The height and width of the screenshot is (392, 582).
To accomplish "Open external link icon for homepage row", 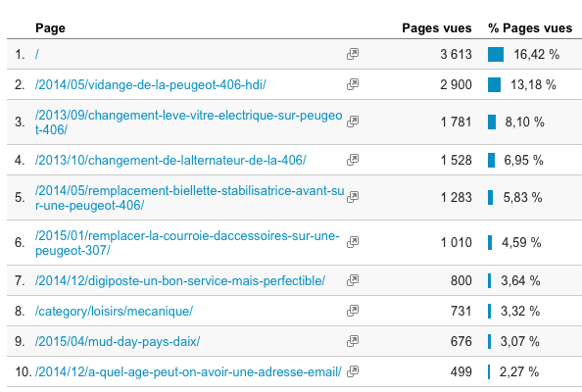I will pyautogui.click(x=353, y=54).
